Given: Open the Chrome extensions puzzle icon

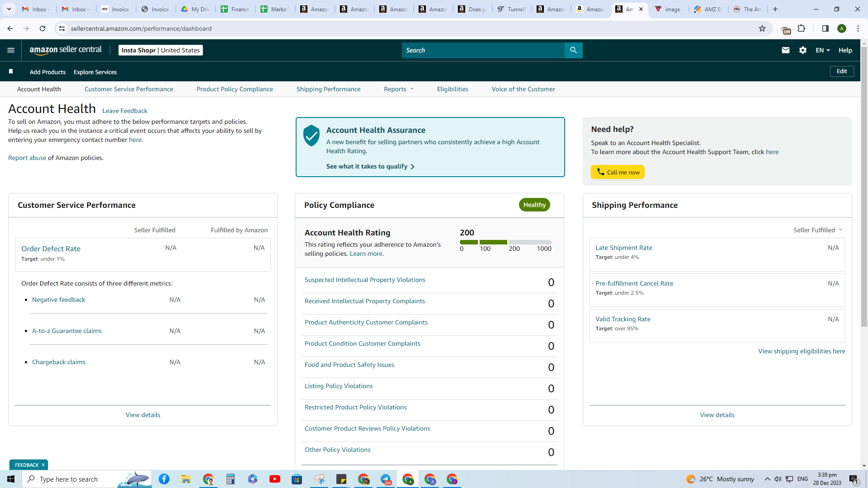Looking at the screenshot, I should coord(802,28).
